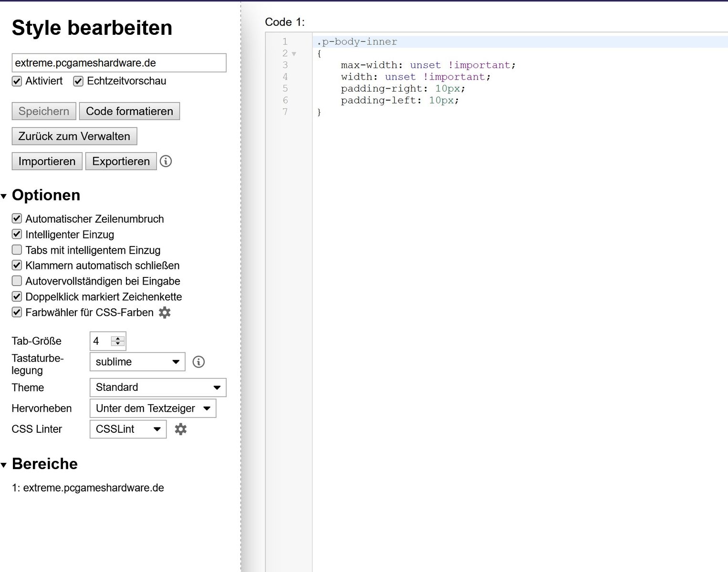Uncheck Automatischer Zeilenumbruch option
The width and height of the screenshot is (728, 572).
[17, 219]
